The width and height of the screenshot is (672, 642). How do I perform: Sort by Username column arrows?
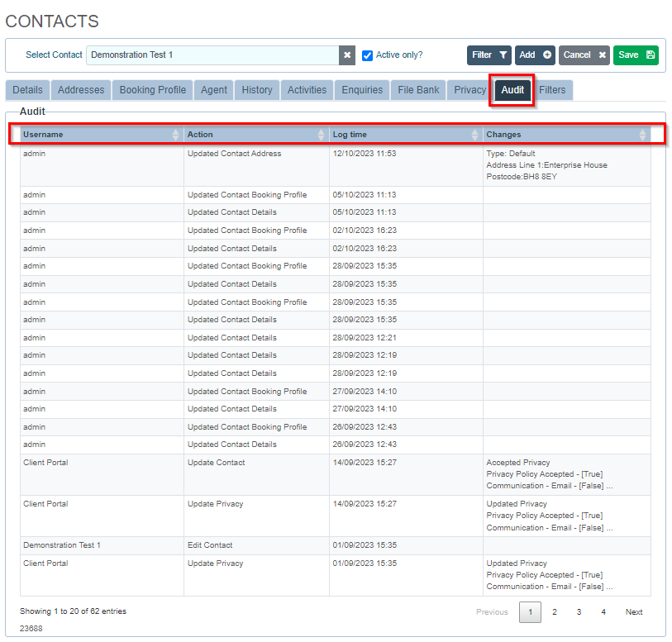click(175, 135)
